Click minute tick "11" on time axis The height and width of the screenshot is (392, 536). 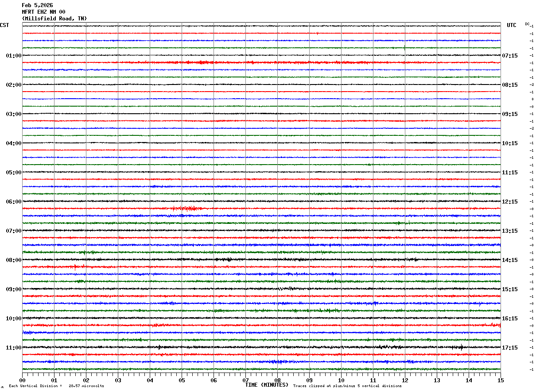[x=373, y=380]
